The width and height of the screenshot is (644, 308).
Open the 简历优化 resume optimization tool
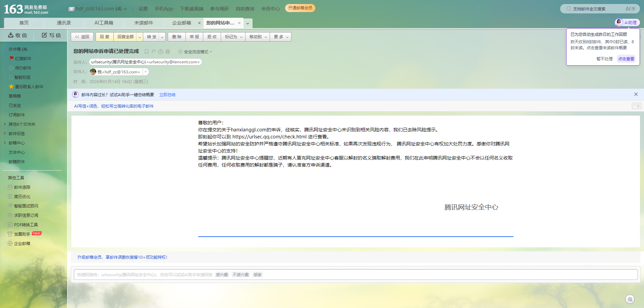tap(22, 196)
